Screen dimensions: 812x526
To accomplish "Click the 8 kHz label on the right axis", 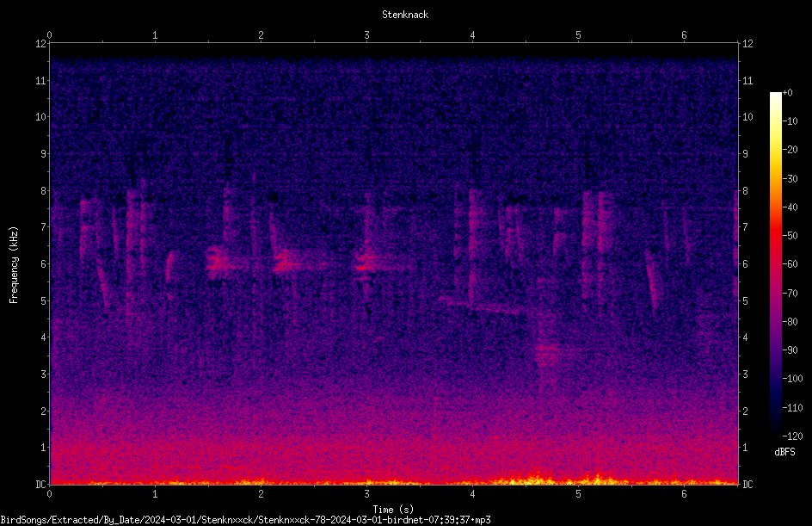I will [x=745, y=191].
